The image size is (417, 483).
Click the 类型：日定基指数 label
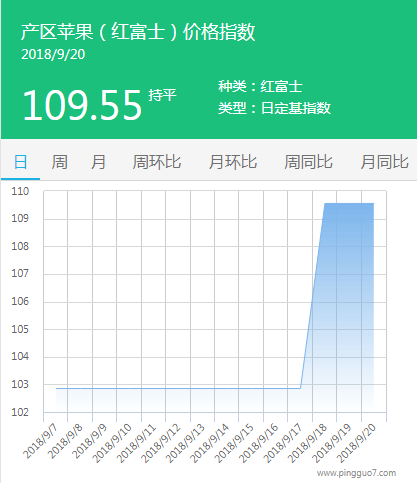[x=274, y=108]
